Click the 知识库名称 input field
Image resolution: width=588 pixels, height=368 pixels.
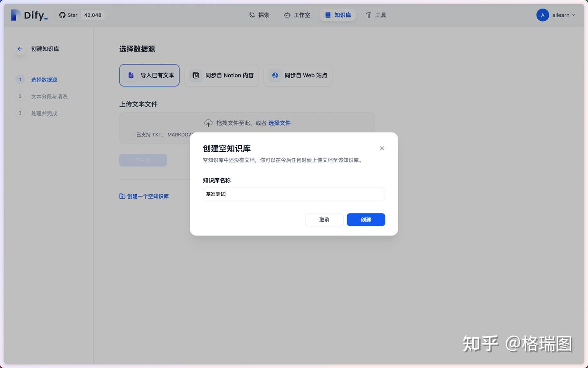point(294,194)
